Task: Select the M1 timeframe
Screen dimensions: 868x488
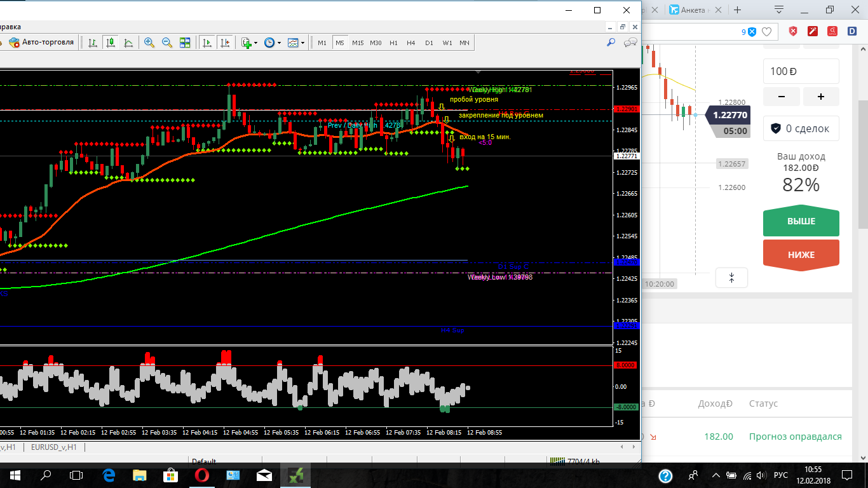Action: point(322,43)
